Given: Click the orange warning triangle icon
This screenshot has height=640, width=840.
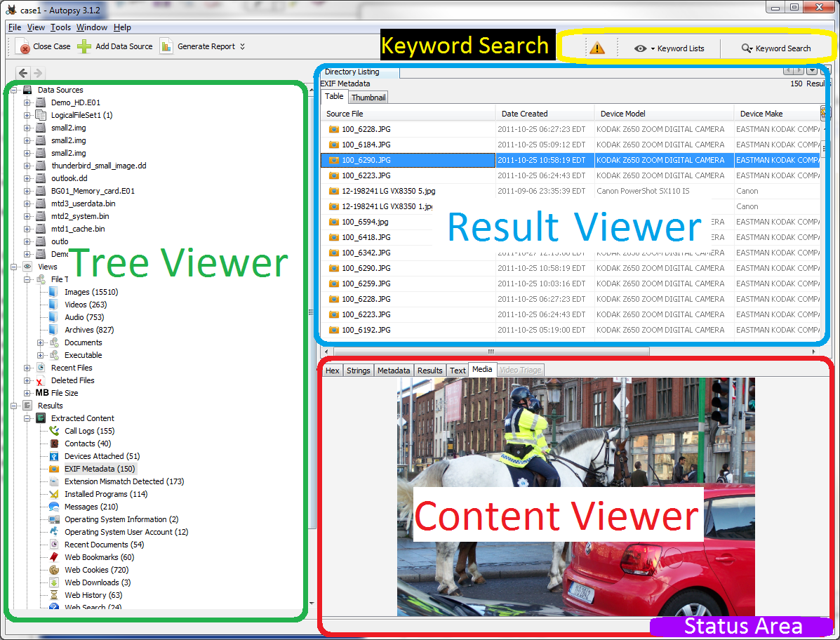Looking at the screenshot, I should (596, 48).
